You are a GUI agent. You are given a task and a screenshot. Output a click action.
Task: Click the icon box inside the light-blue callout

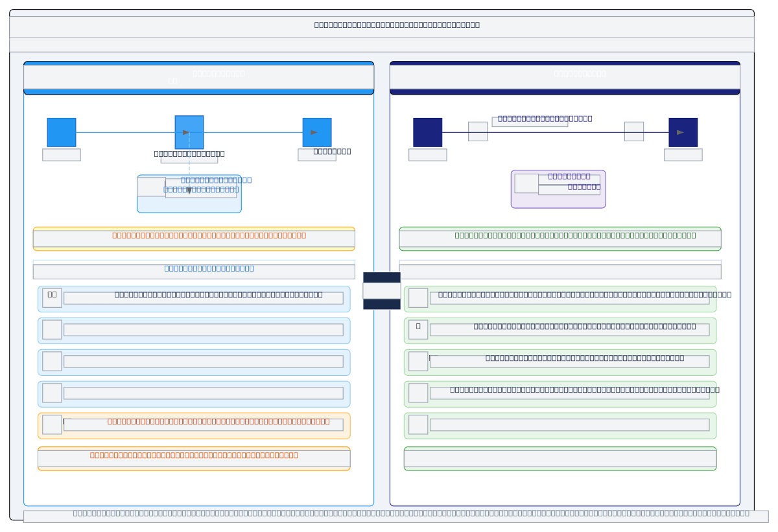coord(151,187)
